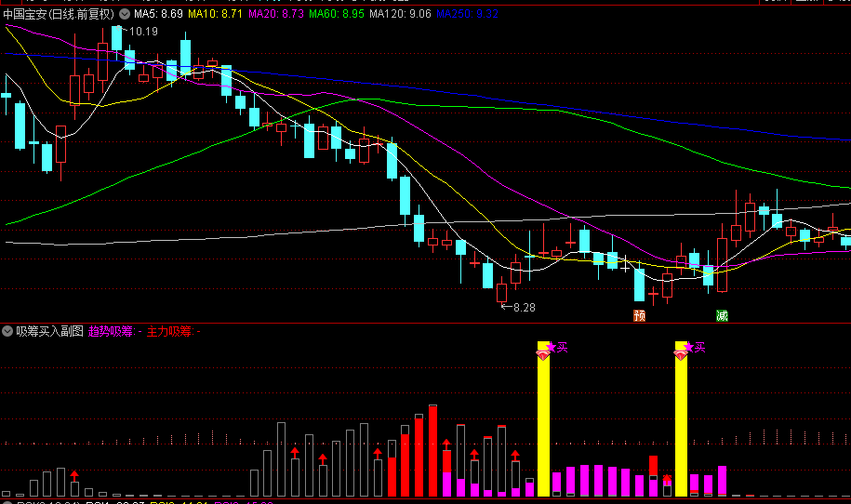Select the MA5: 8.69 indicator label

(158, 14)
